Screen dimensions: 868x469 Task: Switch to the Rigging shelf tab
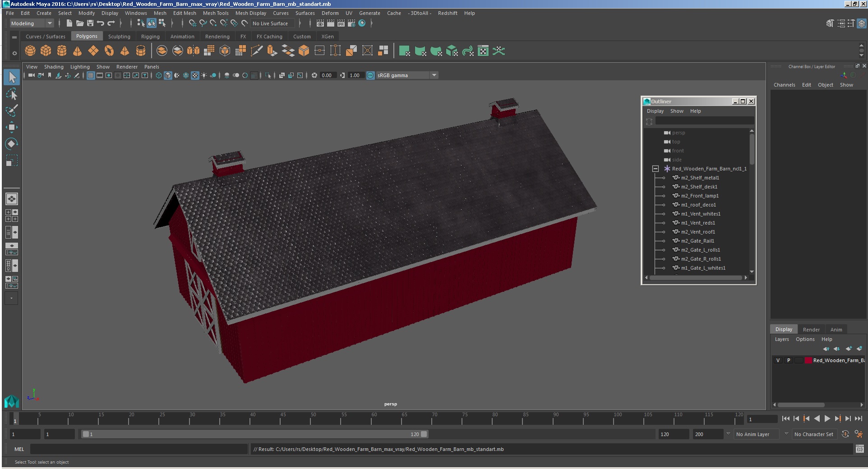[150, 37]
